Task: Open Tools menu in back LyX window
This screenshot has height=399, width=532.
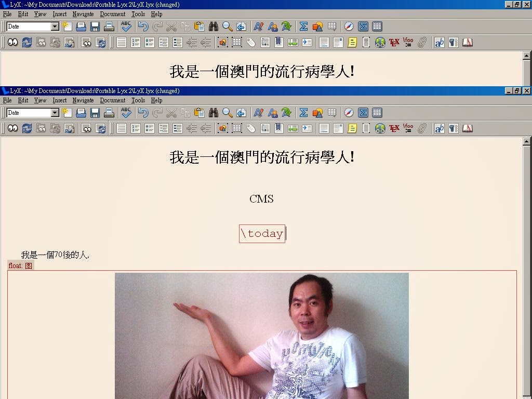Action: pos(138,14)
